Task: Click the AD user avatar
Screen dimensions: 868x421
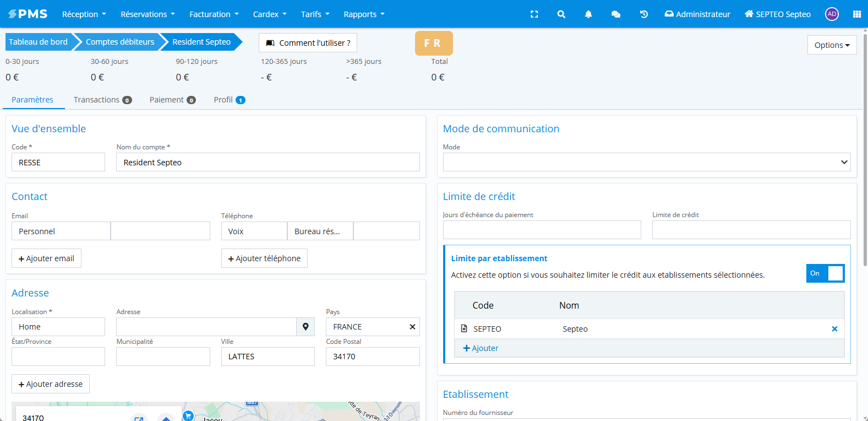Action: click(831, 14)
